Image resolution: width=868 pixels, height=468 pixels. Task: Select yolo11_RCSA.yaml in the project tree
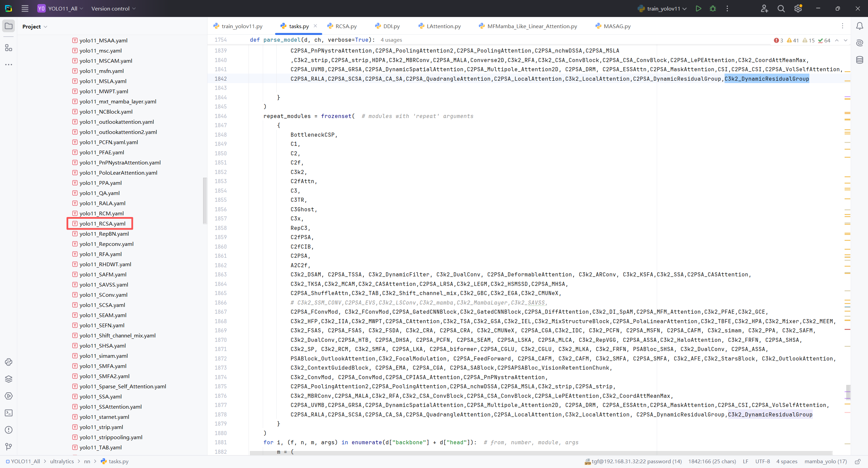pyautogui.click(x=102, y=223)
